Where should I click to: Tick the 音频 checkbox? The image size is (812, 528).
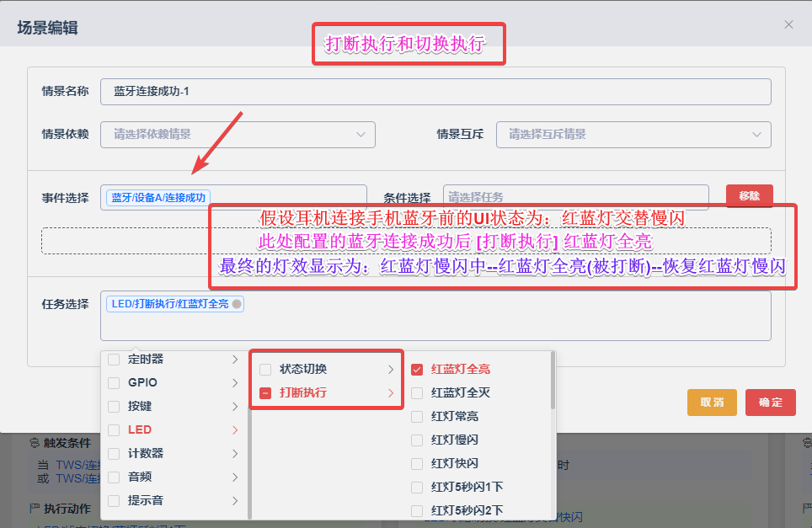pos(114,477)
